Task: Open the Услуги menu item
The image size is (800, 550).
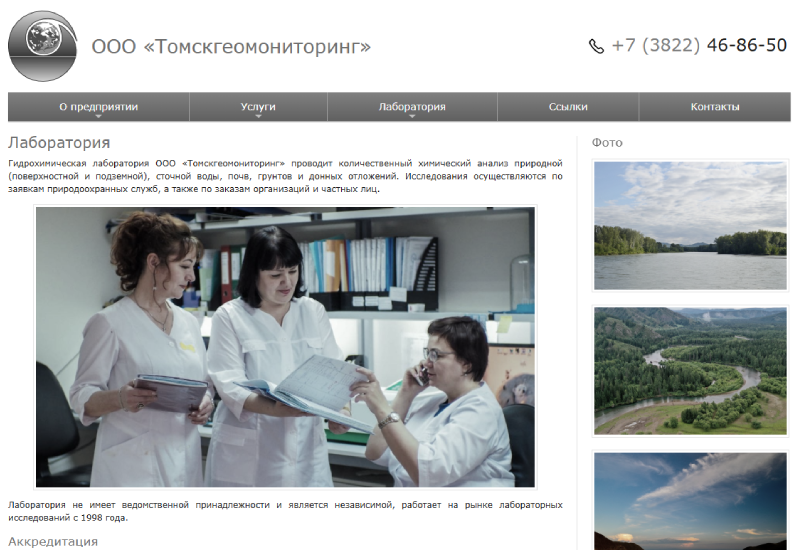Action: click(258, 106)
